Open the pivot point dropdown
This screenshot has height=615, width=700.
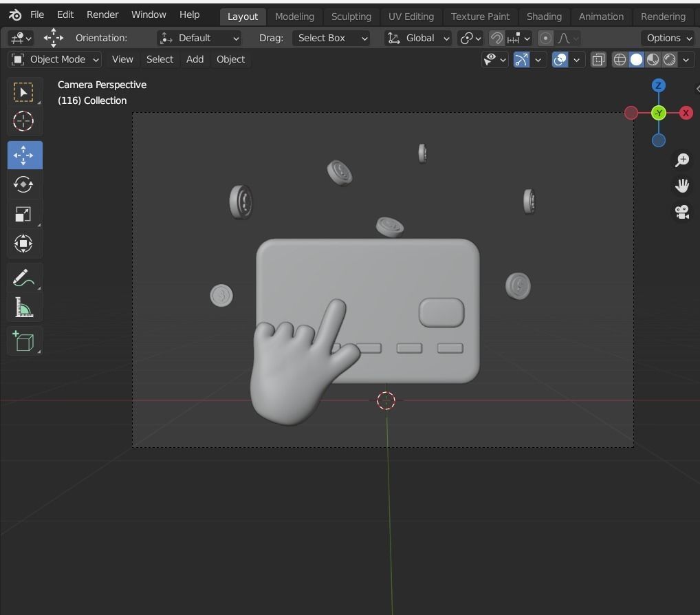(470, 38)
